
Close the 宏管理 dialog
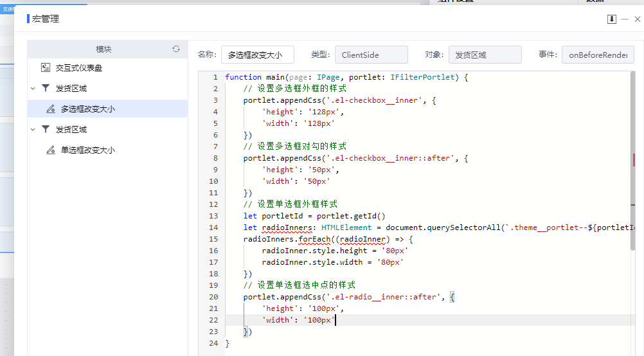point(638,19)
